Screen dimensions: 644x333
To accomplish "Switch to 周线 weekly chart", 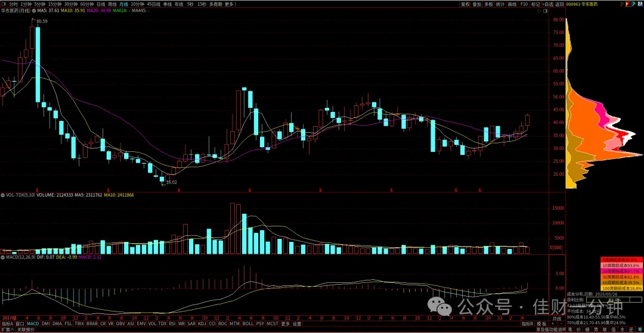I will 112,4.
